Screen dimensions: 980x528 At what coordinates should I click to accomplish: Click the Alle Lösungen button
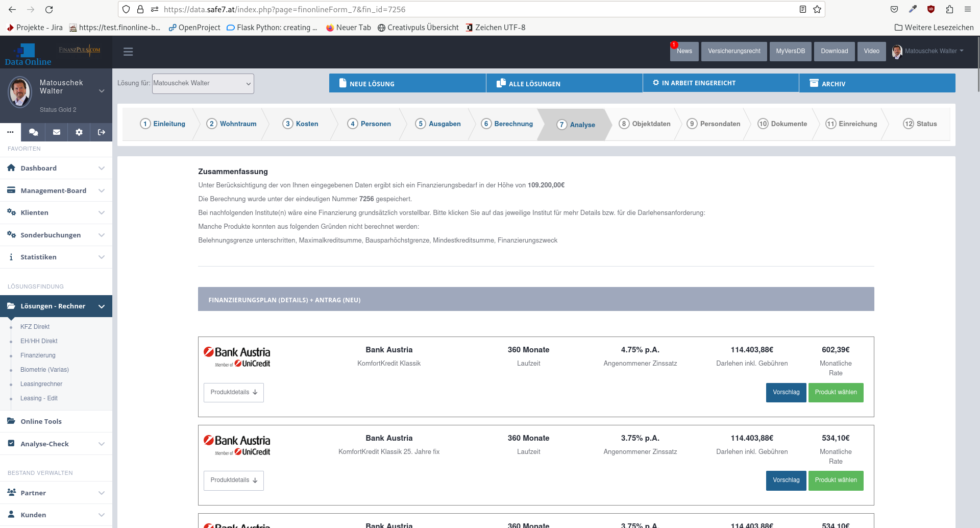[564, 83]
